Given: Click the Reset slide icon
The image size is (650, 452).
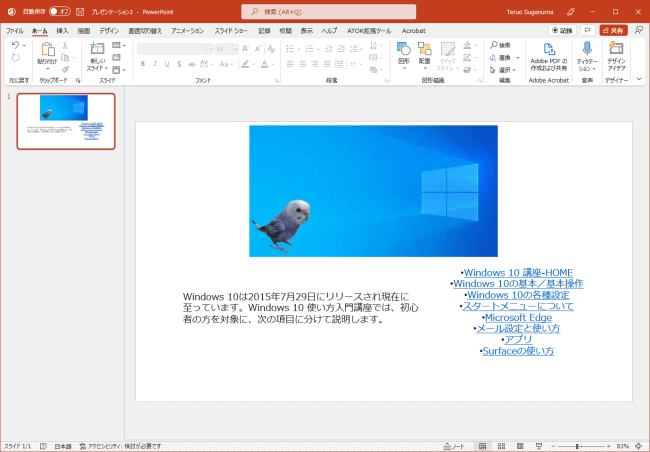Looking at the screenshot, I should pyautogui.click(x=116, y=57).
